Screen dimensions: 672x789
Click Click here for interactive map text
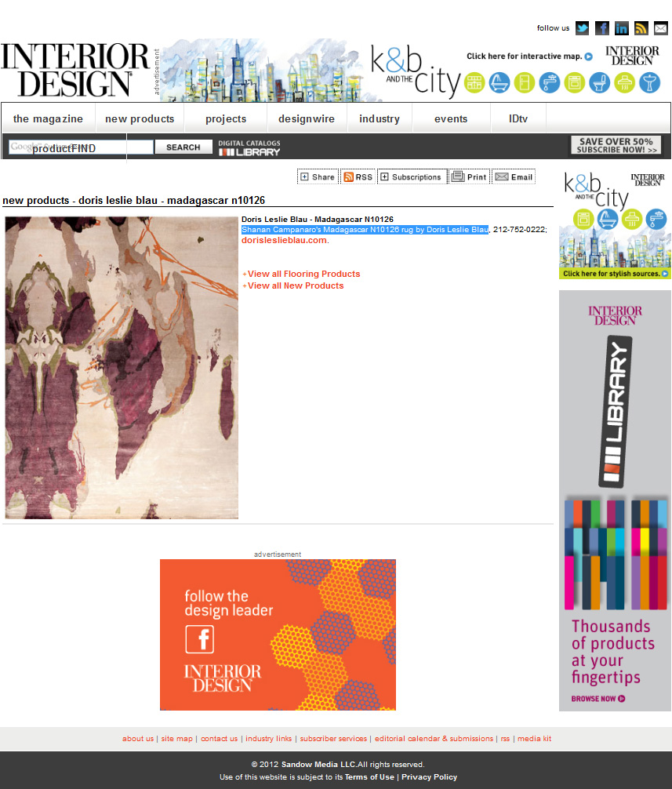pyautogui.click(x=524, y=56)
